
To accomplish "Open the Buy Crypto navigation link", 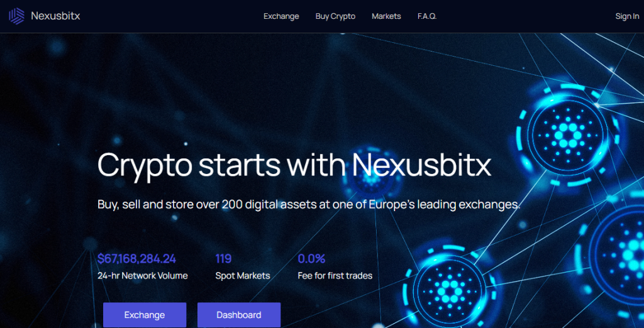I will [335, 16].
